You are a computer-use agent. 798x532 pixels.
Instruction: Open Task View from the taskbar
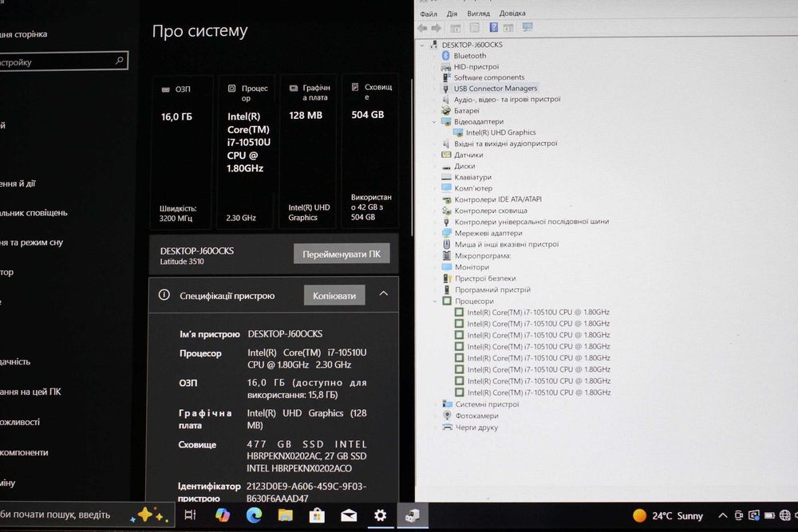[191, 514]
